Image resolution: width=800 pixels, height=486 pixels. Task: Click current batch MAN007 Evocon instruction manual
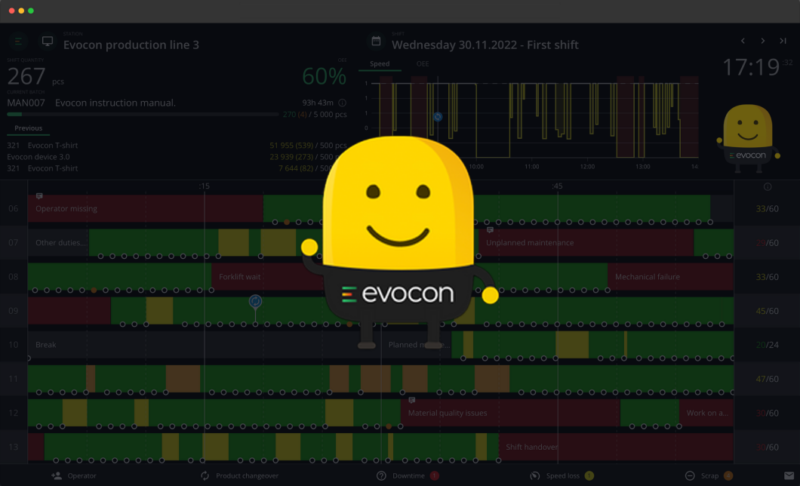click(91, 103)
